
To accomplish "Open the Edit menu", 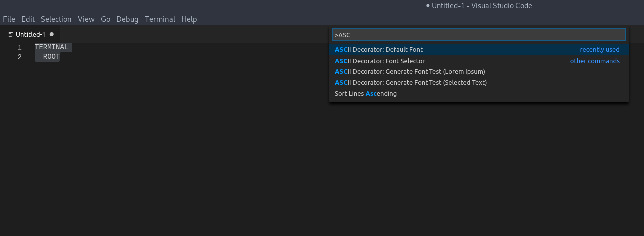I will point(28,19).
